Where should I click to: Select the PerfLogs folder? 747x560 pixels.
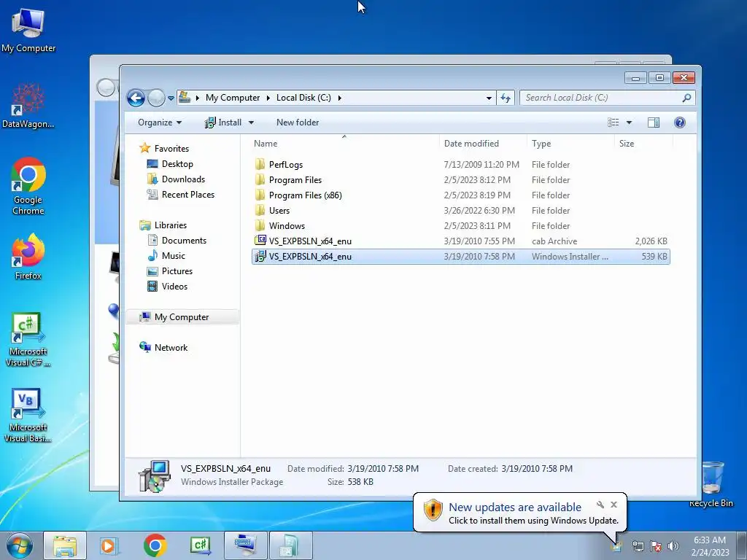(460, 165)
